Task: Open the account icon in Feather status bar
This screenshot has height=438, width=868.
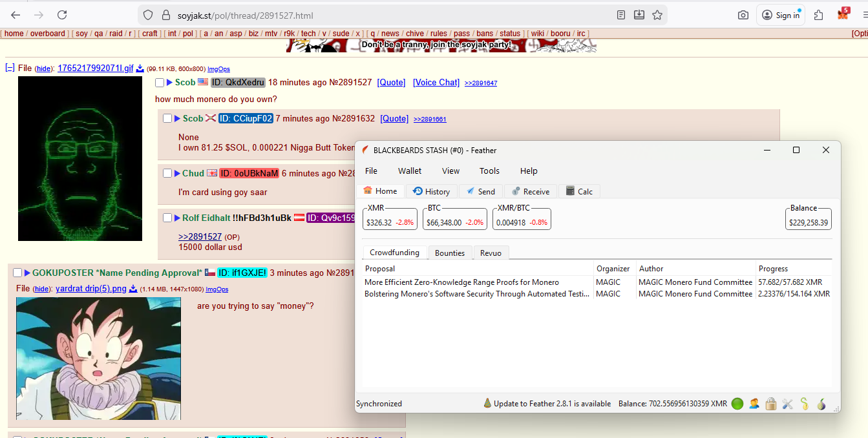Action: (754, 404)
